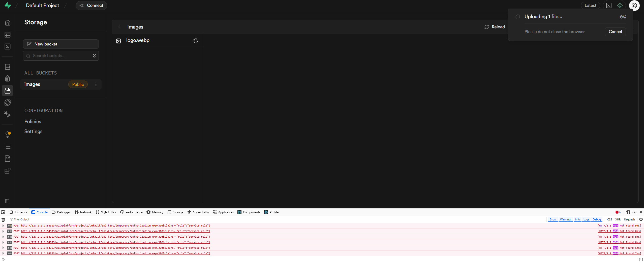Open the Database sidebar icon

click(8, 67)
